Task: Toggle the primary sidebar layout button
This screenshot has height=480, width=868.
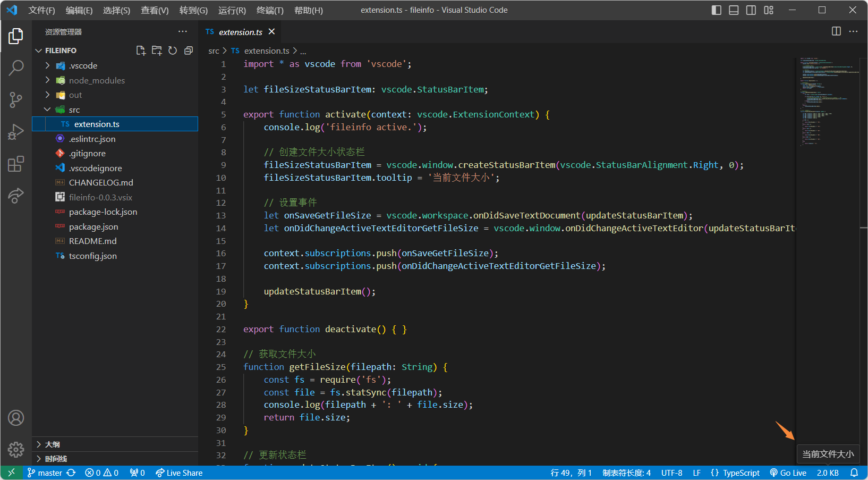Action: [716, 10]
